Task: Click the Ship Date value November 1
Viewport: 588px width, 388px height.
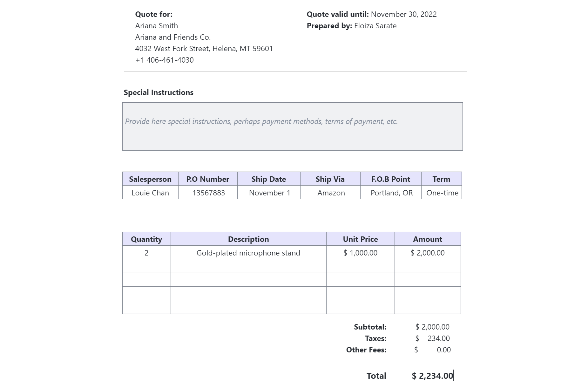Action: 269,193
